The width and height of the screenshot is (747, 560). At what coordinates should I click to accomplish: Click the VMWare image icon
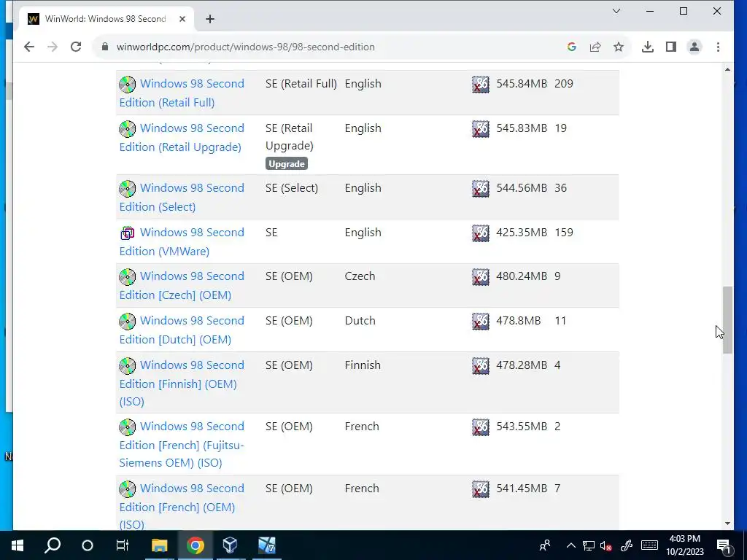[x=127, y=233]
